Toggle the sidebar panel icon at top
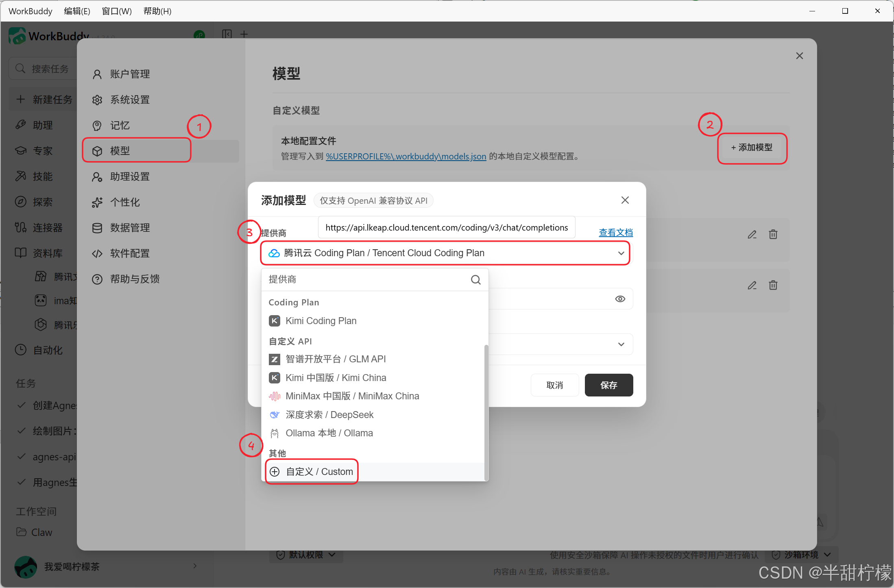The image size is (894, 588). (227, 34)
